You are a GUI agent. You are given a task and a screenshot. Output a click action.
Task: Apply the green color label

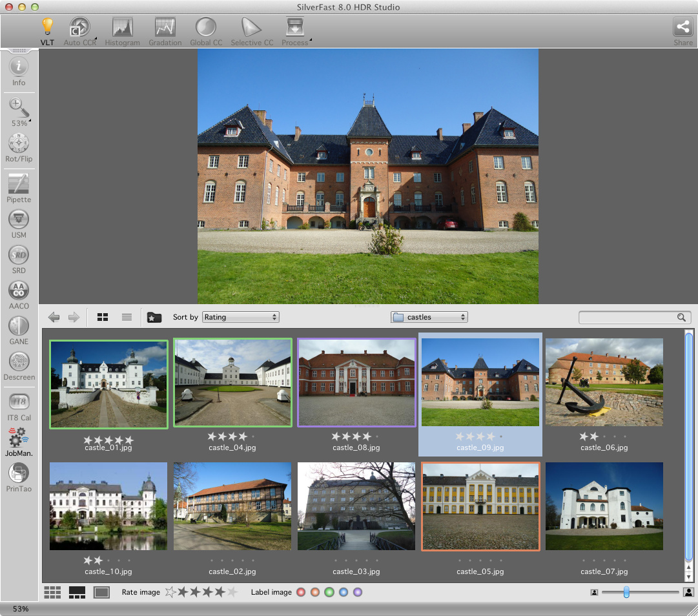point(329,592)
